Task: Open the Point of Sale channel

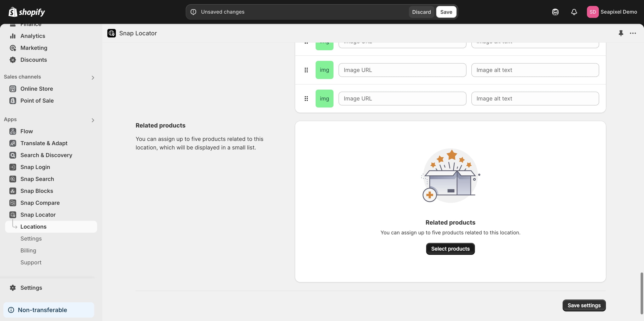Action: click(37, 101)
